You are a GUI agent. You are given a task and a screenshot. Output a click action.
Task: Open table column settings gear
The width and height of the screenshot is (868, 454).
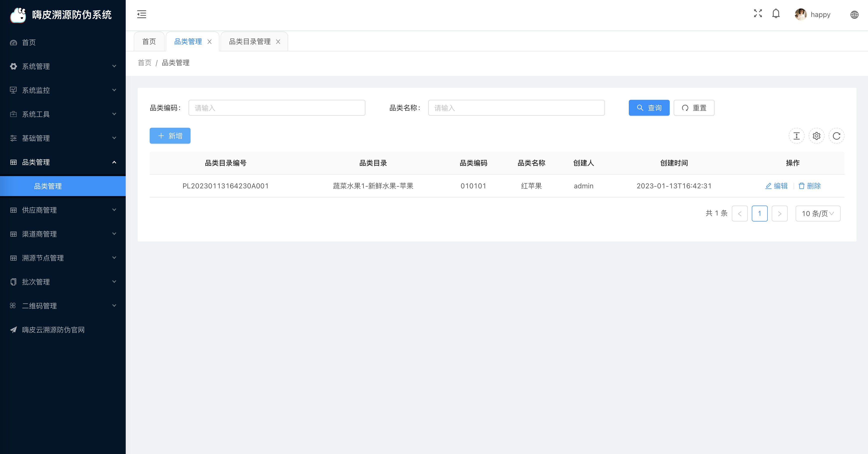point(816,136)
